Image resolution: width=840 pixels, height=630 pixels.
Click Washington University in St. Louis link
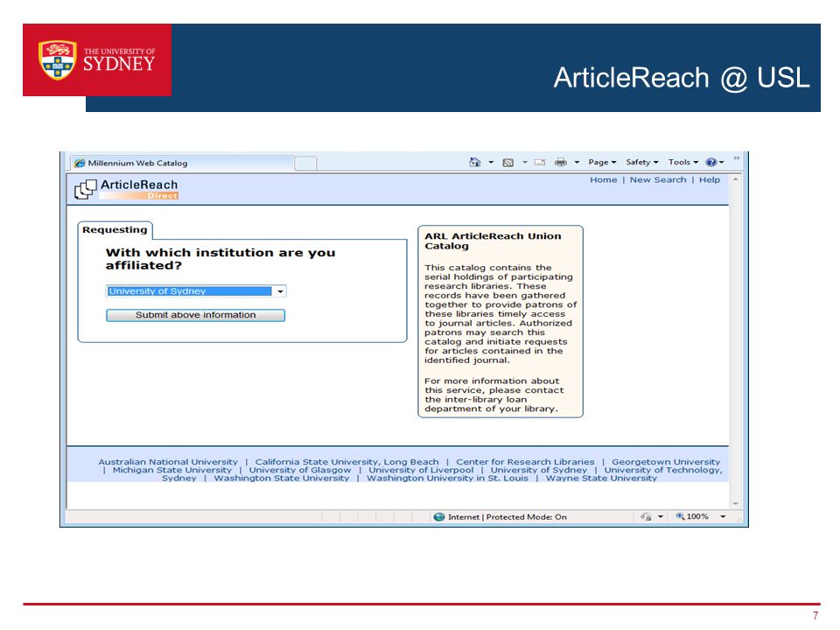coord(447,478)
